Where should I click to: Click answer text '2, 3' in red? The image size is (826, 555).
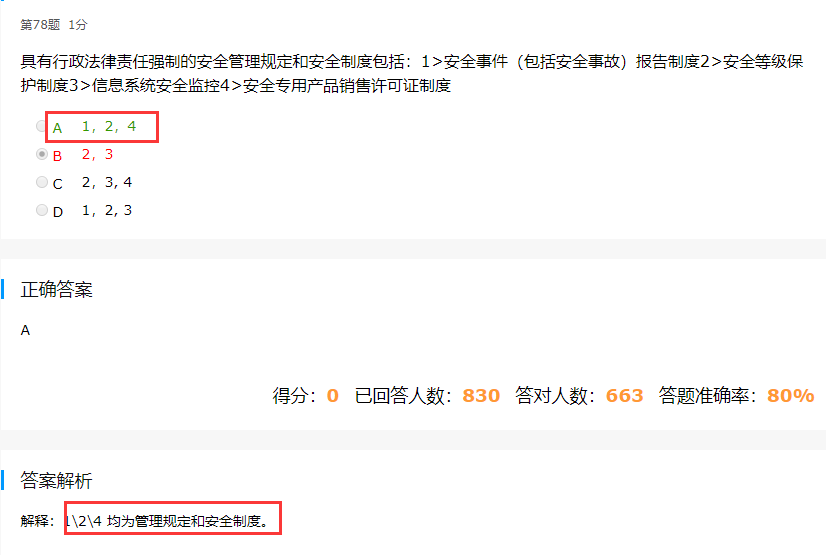(97, 154)
